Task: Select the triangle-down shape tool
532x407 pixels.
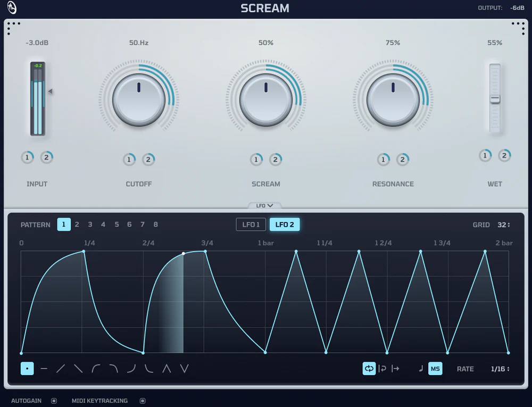Action: pyautogui.click(x=184, y=368)
